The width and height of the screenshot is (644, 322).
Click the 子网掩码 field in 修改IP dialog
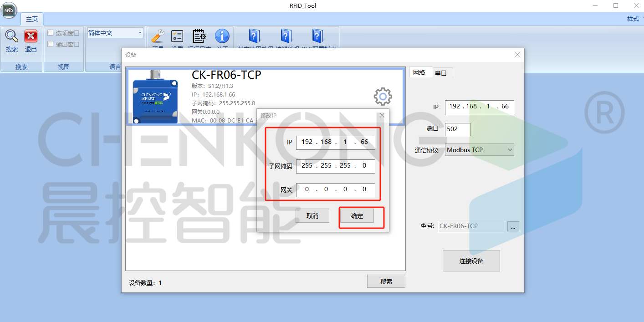click(x=336, y=166)
